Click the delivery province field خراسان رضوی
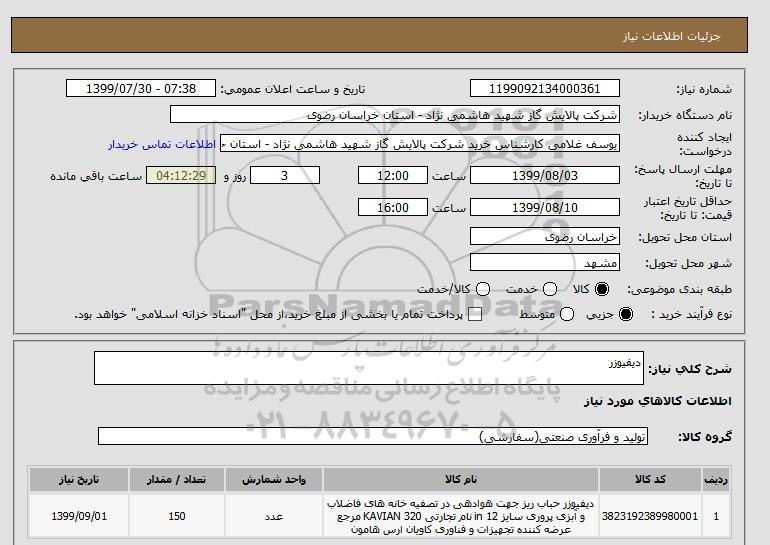Screen dimensions: 770x545 [x=545, y=236]
